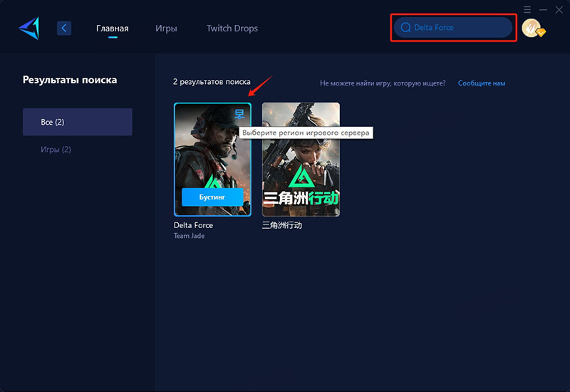Switch to the Игры tab
The image size is (570, 392).
coord(166,29)
